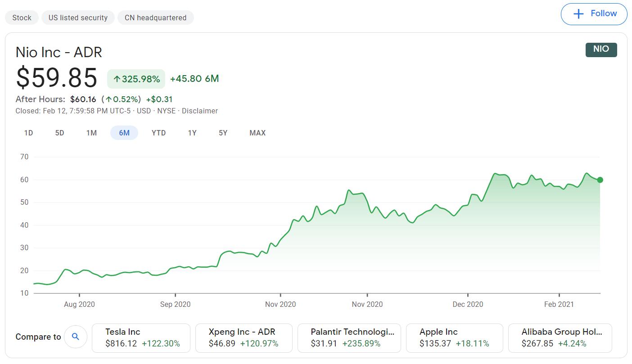Click the upward arrow in the 325.98% badge

(117, 78)
